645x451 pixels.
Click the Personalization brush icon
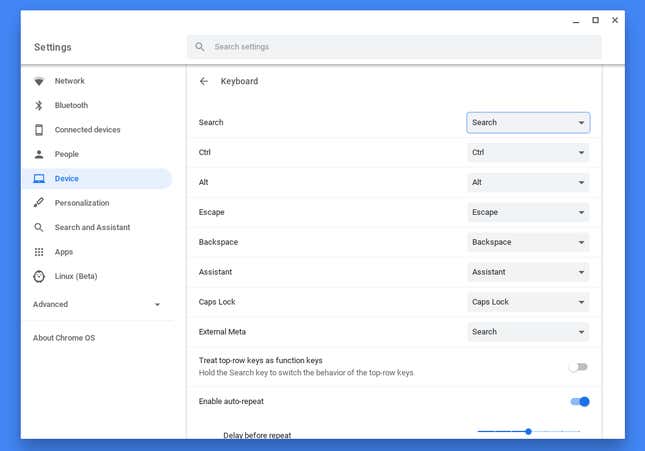coord(39,202)
